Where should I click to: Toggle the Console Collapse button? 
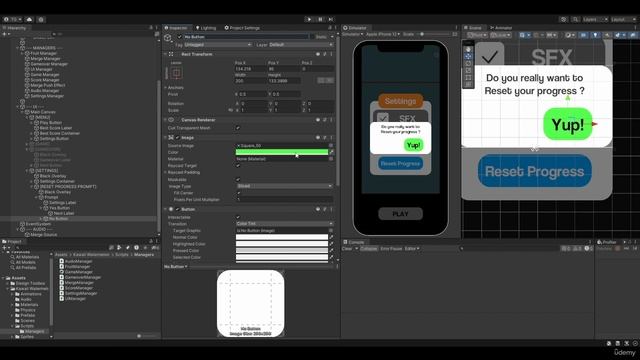(x=369, y=249)
